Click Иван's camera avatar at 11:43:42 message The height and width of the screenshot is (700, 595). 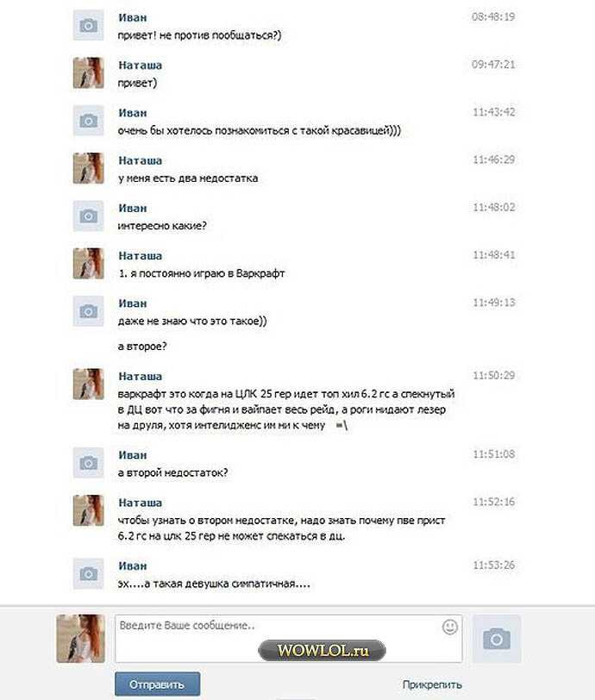89,121
